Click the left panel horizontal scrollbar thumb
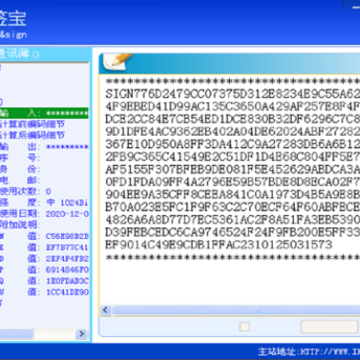 [17, 334]
